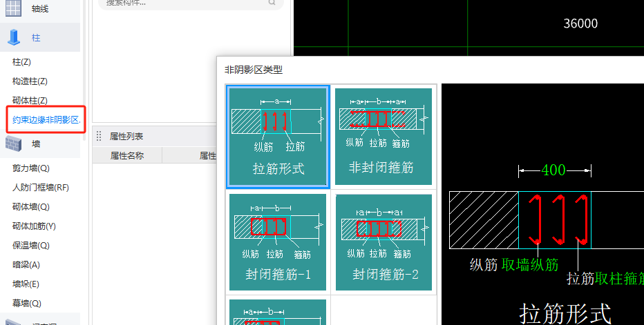Select 砌体墙(Q) item
Image resolution: width=644 pixels, height=325 pixels.
click(31, 207)
